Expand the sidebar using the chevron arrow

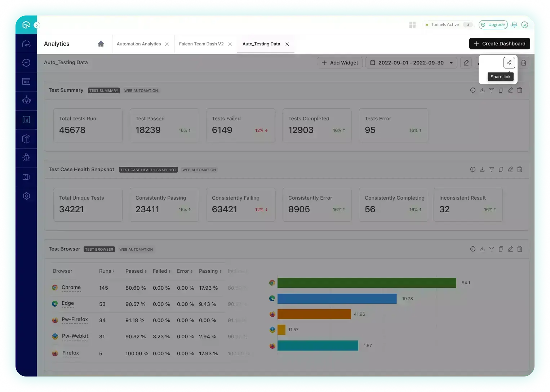pos(37,25)
